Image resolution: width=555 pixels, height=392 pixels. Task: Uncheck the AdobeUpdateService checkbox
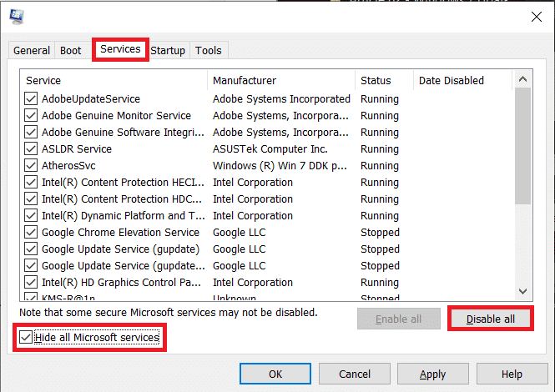tap(31, 99)
